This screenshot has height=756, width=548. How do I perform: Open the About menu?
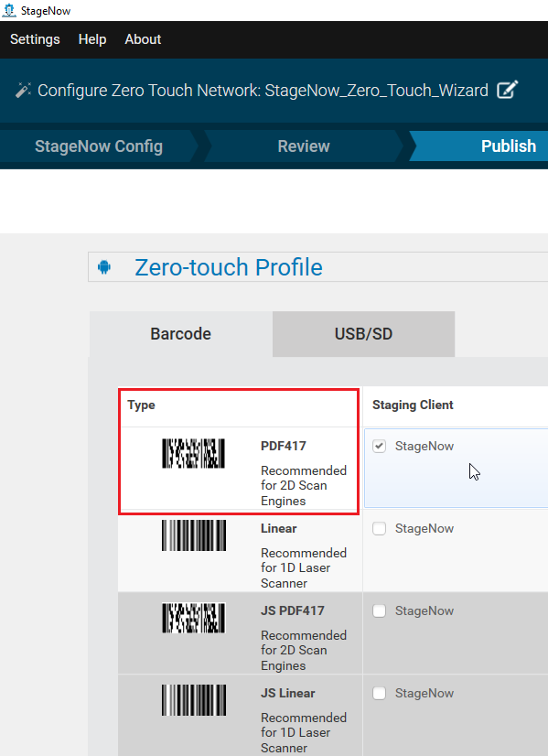point(143,39)
